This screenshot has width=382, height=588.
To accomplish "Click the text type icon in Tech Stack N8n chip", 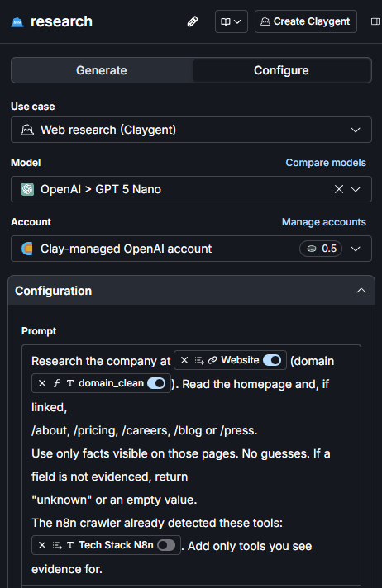I will (x=70, y=545).
